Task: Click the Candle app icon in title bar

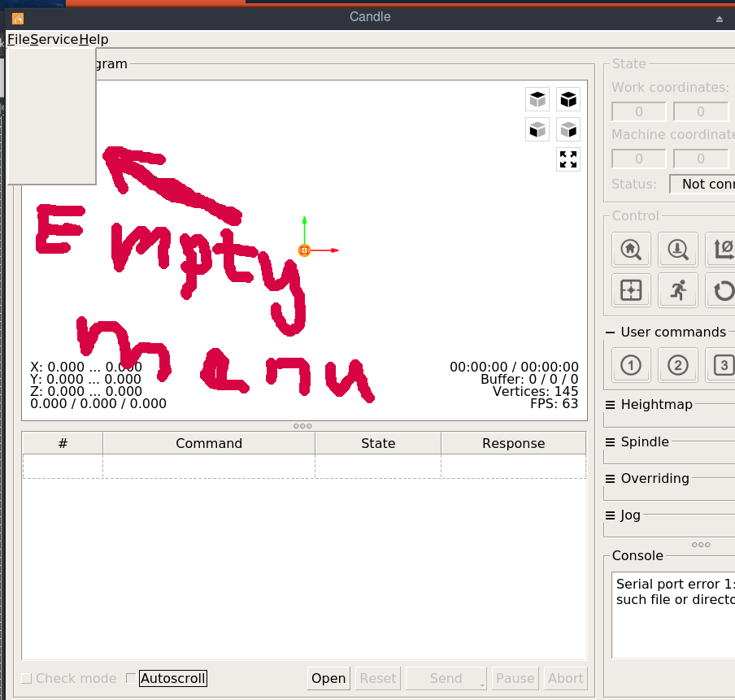Action: point(18,19)
